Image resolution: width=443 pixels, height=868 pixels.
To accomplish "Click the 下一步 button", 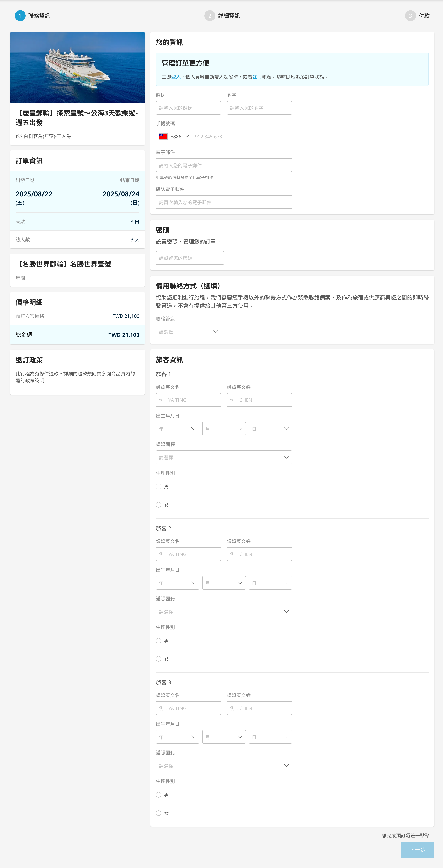I will pos(417,849).
